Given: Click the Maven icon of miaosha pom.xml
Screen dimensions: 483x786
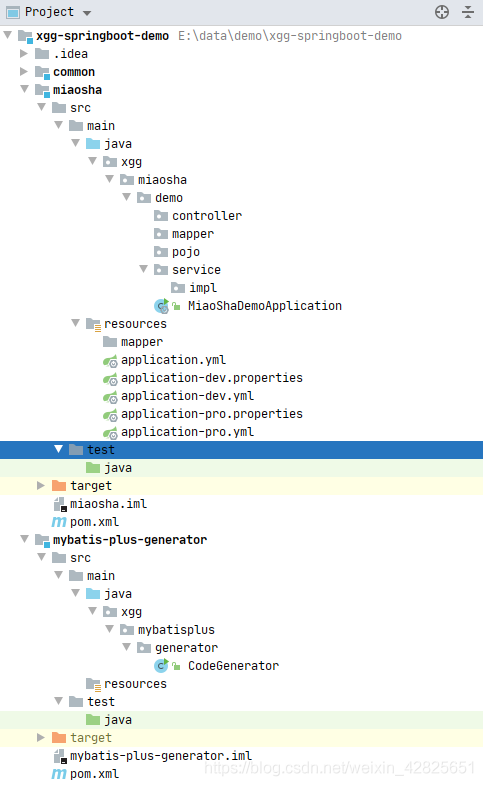Looking at the screenshot, I should (x=59, y=522).
